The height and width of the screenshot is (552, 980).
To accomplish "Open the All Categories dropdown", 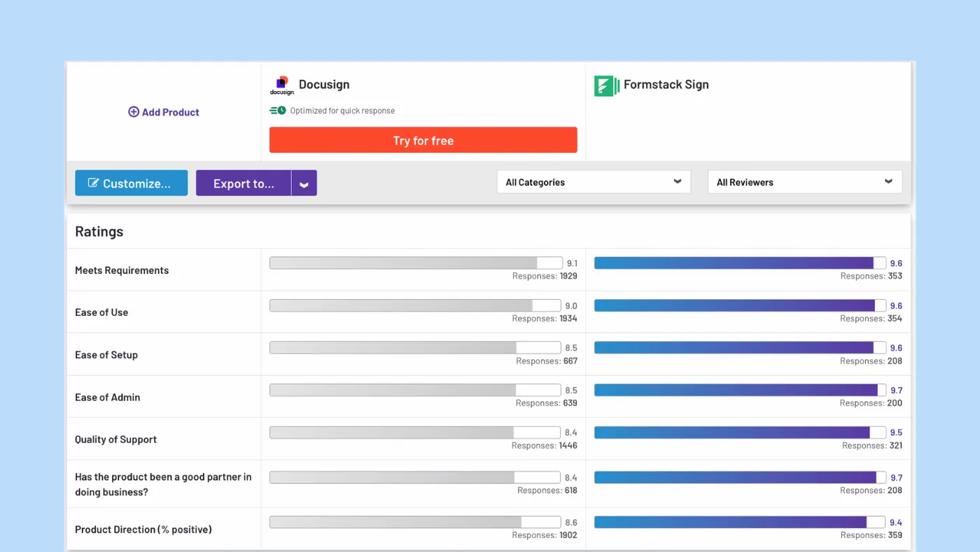I will (x=594, y=181).
